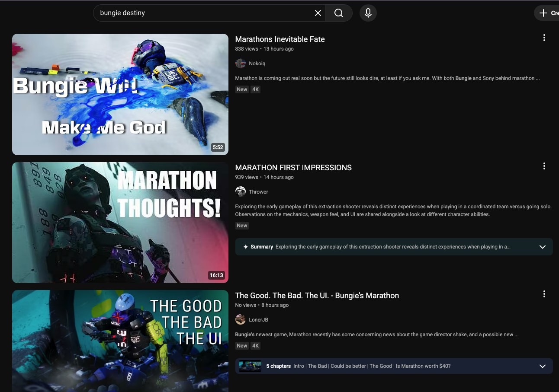The height and width of the screenshot is (392, 559).
Task: Click the 939 views • 14 hours ago text
Action: pyautogui.click(x=264, y=177)
